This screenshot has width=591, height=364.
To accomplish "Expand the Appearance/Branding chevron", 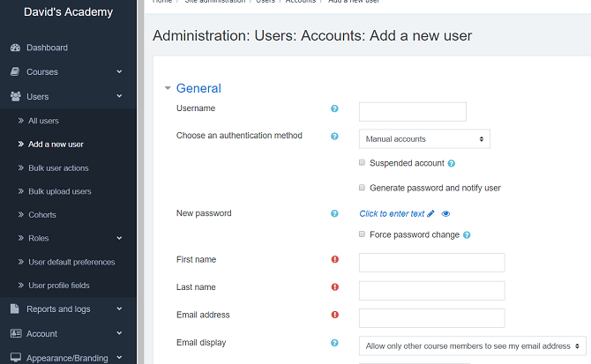I will (x=119, y=357).
